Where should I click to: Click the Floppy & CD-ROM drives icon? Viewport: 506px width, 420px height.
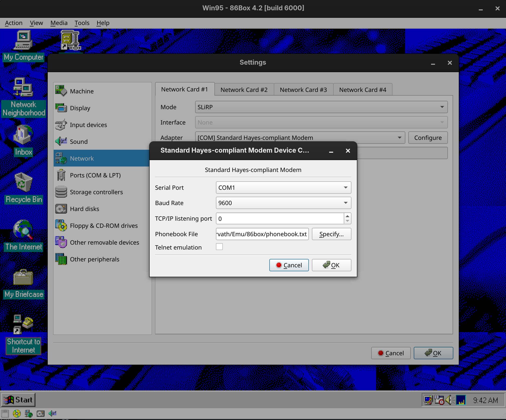pyautogui.click(x=61, y=225)
